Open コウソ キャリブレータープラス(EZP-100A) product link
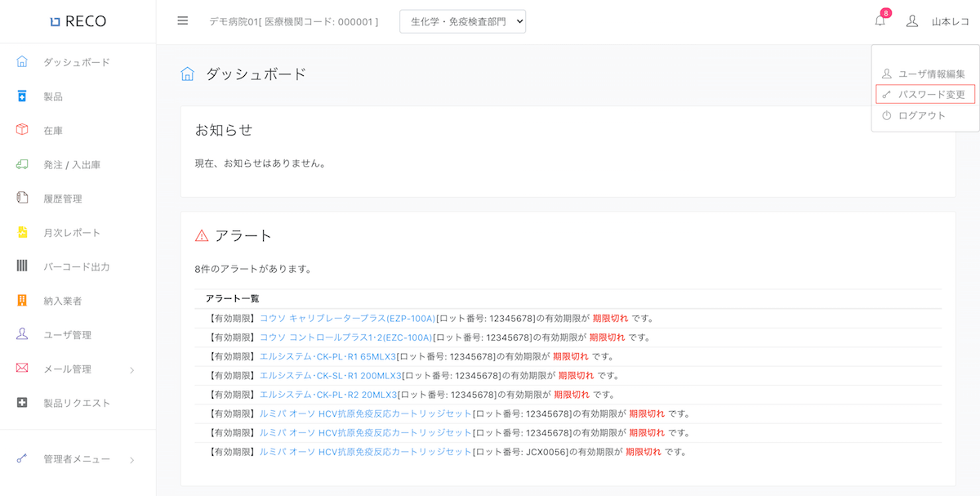The image size is (980, 496). click(347, 319)
